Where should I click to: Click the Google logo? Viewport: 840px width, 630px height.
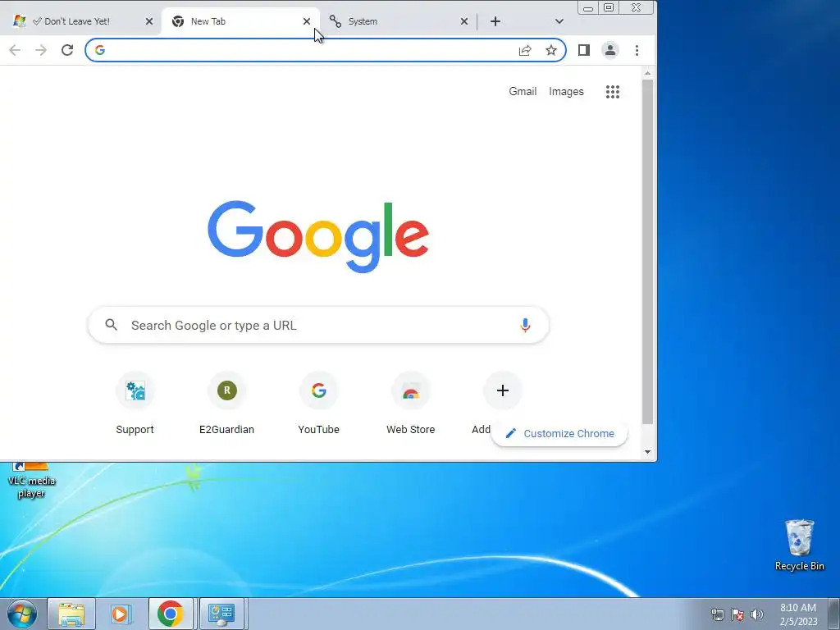tap(318, 236)
